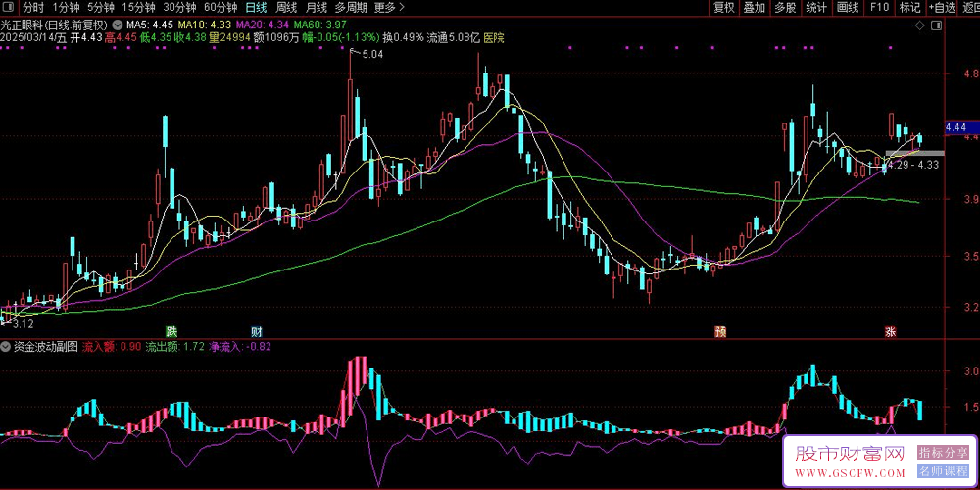Click the blue 4.44 price tag

(962, 126)
